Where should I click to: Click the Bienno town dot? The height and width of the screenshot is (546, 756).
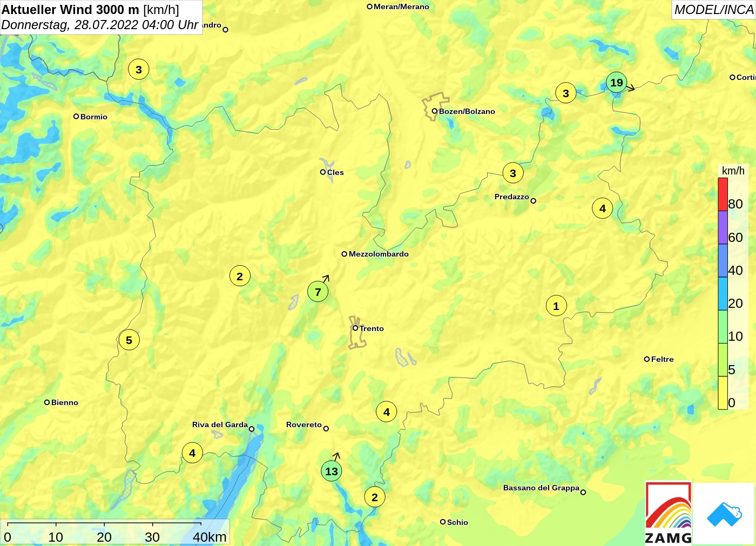47,402
